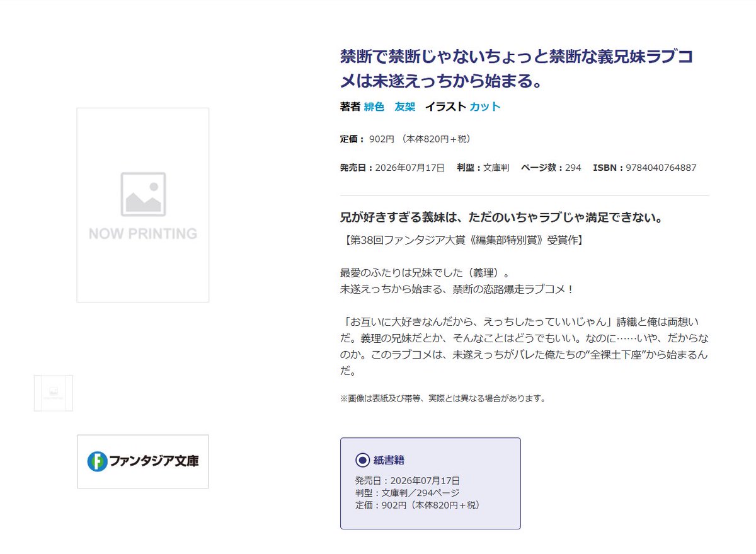Click release date 2026年07月17日 beside 発売日 under the price
Screen dimensions: 756x554
410,168
